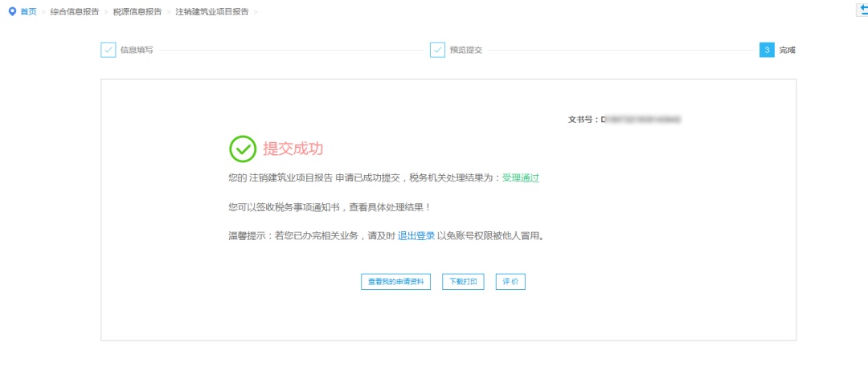This screenshot has height=371, width=868.
Task: Open 查看我的申请资料 button
Action: click(396, 282)
